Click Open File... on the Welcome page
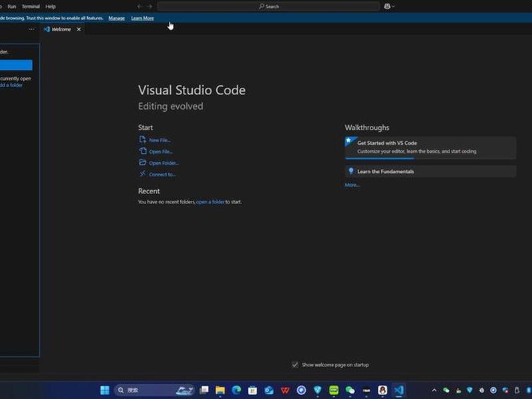The width and height of the screenshot is (532, 399). pos(161,152)
